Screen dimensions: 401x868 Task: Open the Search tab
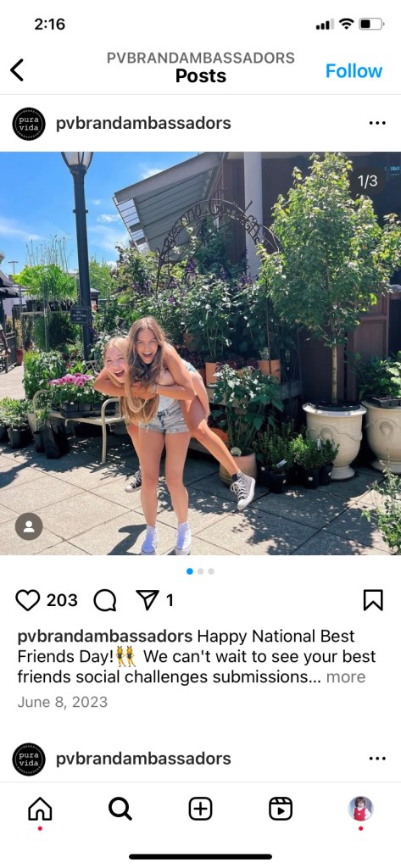click(x=120, y=809)
